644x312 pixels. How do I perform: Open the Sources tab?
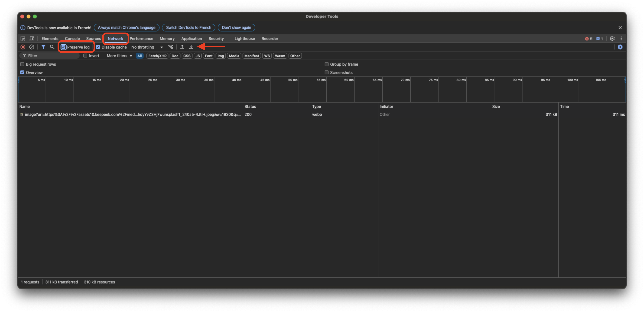click(x=94, y=39)
